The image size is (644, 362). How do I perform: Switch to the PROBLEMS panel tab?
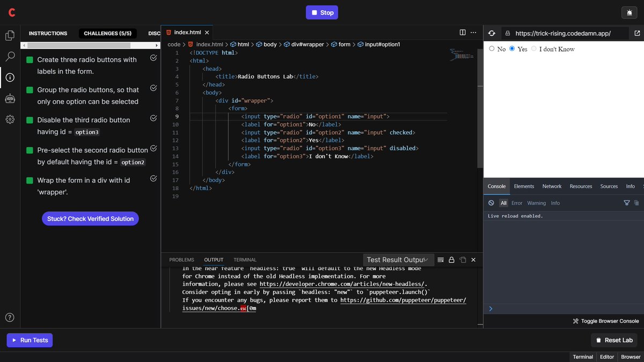point(181,260)
